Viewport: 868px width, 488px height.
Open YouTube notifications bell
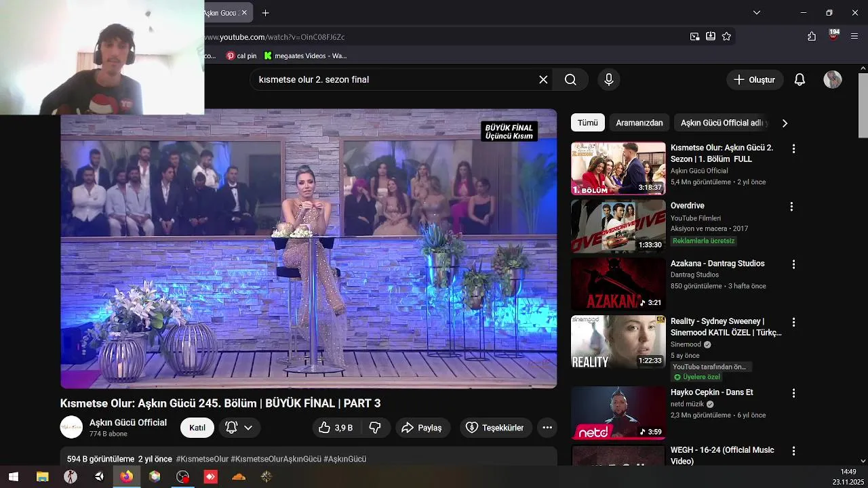point(800,80)
